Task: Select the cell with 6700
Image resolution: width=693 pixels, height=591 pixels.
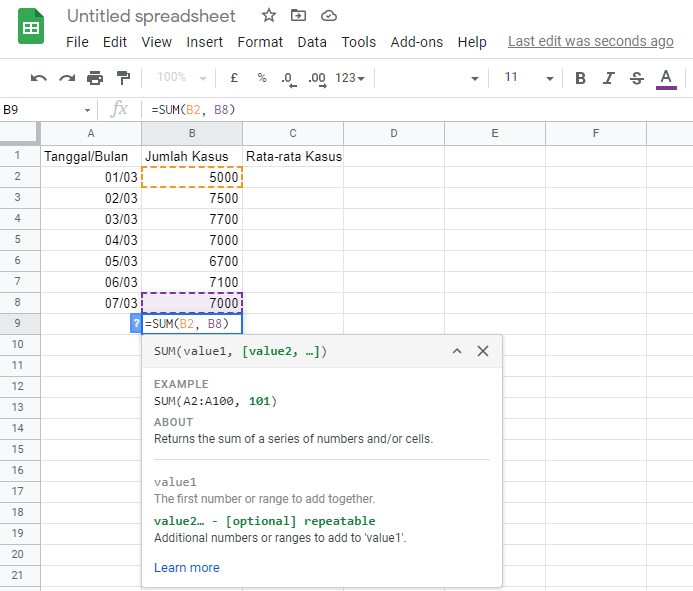Action: 192,261
